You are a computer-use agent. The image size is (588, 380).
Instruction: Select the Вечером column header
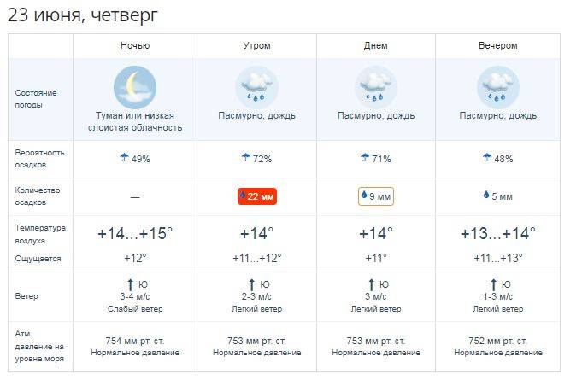point(498,45)
